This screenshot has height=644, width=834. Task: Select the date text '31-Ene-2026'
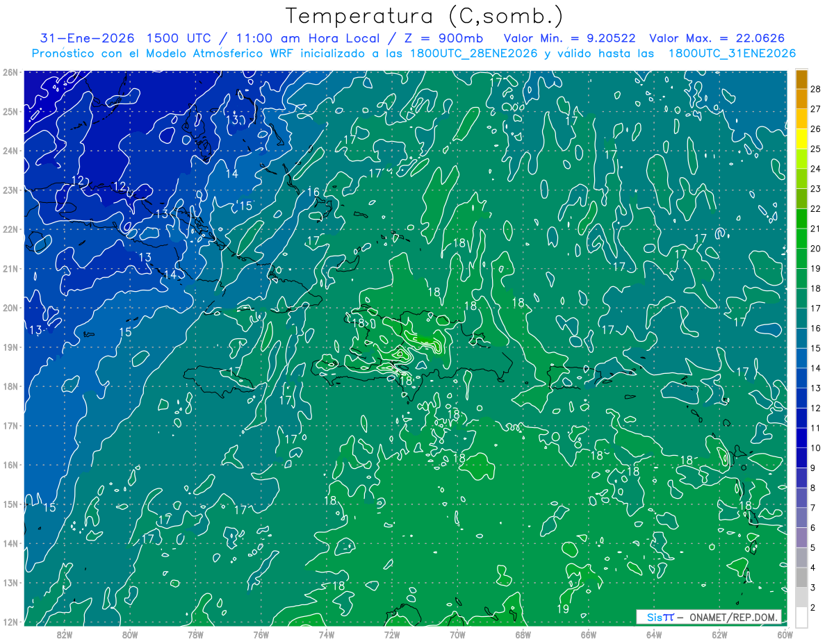point(88,38)
